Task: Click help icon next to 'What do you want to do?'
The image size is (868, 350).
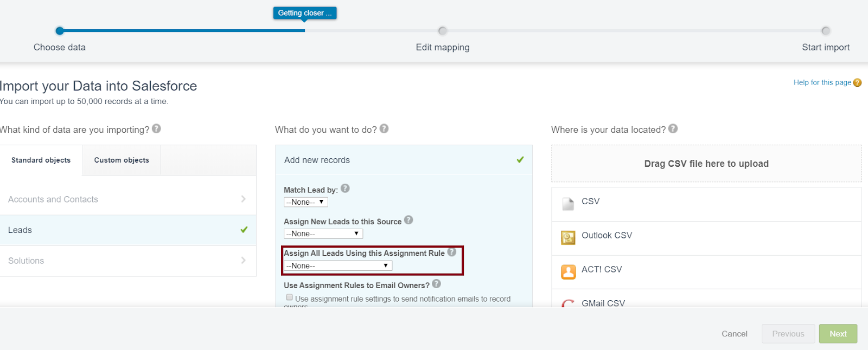Action: point(384,128)
